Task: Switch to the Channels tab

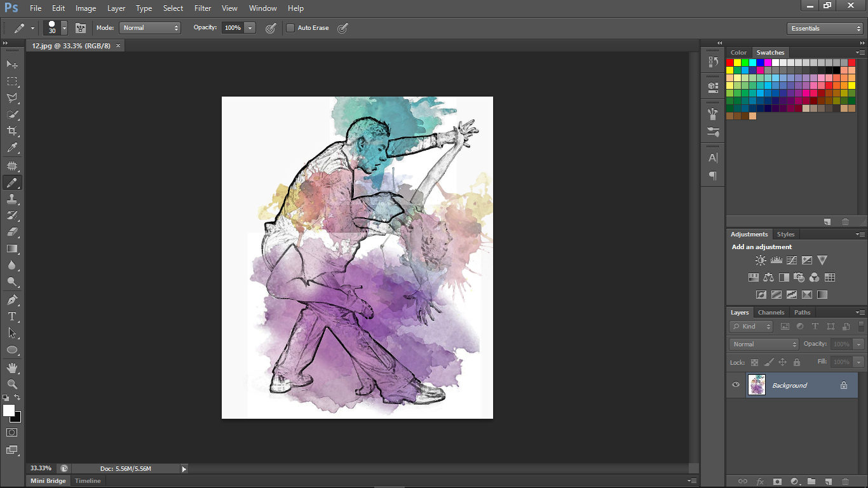Action: (771, 313)
